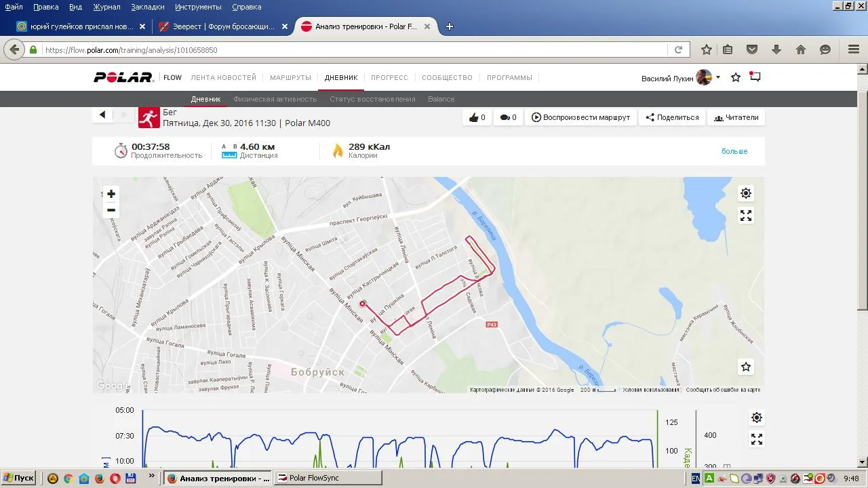Like the training with thumbs-up button
The width and height of the screenshot is (868, 488).
477,117
